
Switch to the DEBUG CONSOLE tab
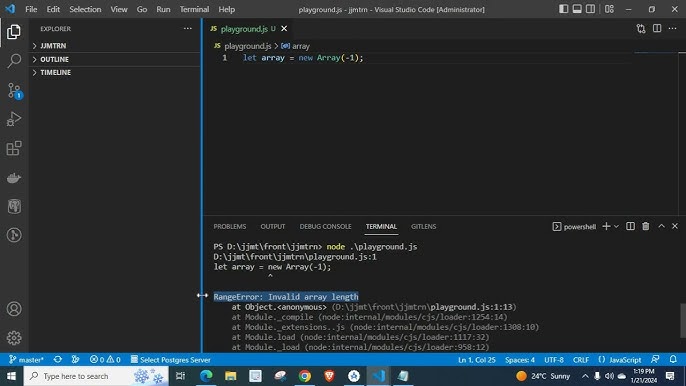(325, 226)
